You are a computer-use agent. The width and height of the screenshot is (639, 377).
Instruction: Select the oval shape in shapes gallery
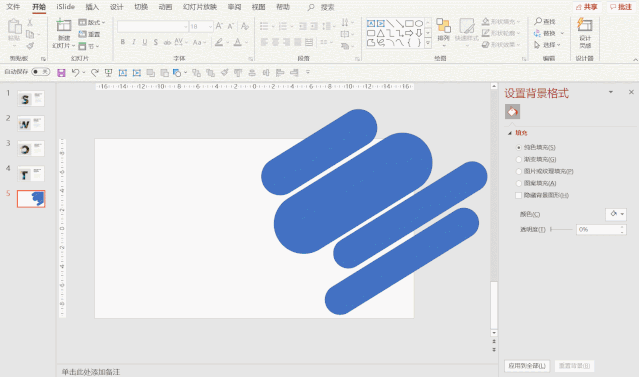pyautogui.click(x=419, y=23)
